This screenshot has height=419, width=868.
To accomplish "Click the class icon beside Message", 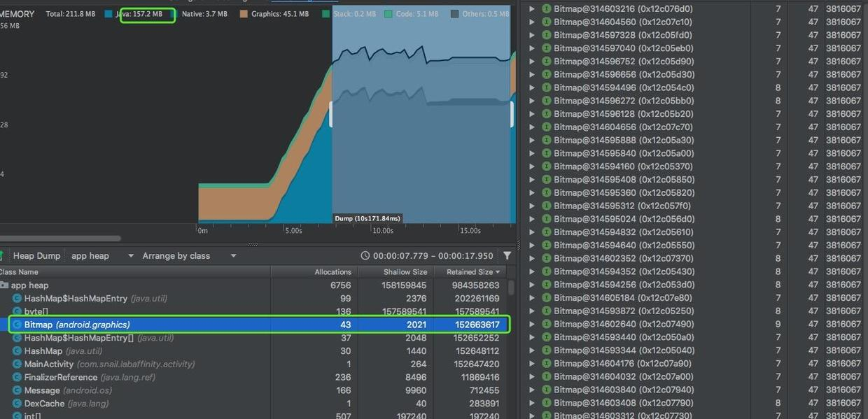I will click(x=17, y=390).
